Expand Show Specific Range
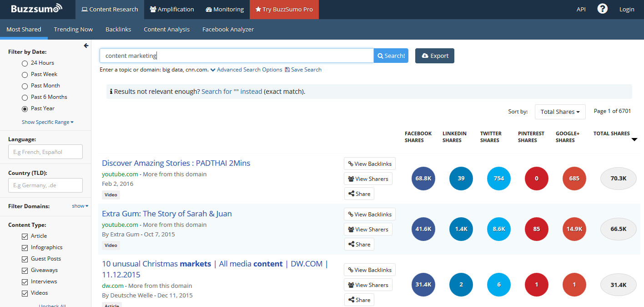 (48, 122)
